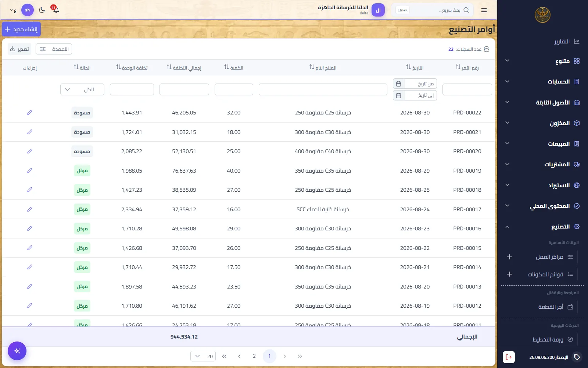Sort by تكلفة الوحدة column

point(118,67)
